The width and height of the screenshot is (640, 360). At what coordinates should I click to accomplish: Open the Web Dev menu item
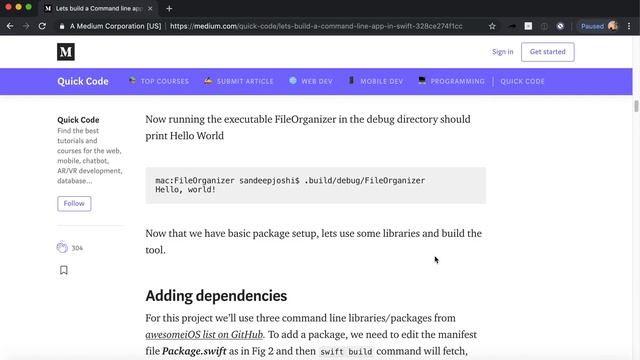311,81
